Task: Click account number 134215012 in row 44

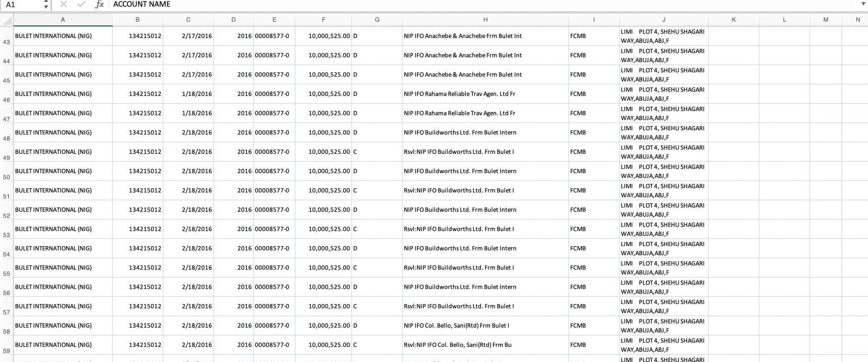Action: (x=145, y=55)
